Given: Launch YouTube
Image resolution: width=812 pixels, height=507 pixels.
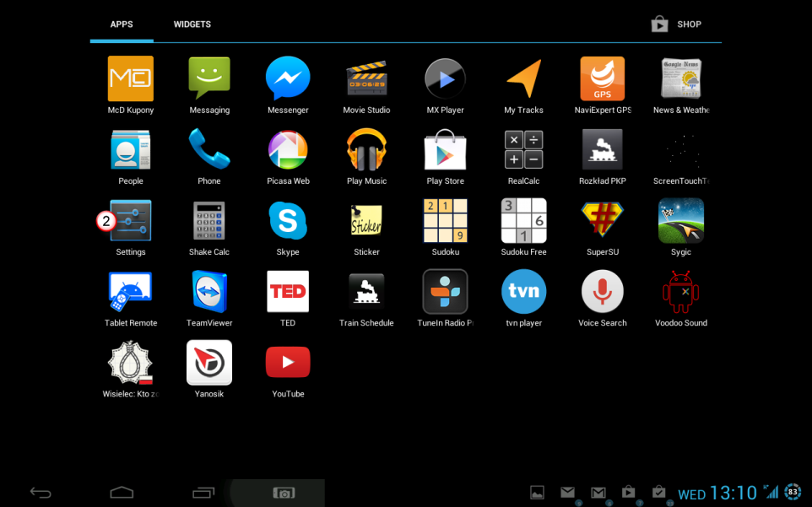Looking at the screenshot, I should [288, 362].
